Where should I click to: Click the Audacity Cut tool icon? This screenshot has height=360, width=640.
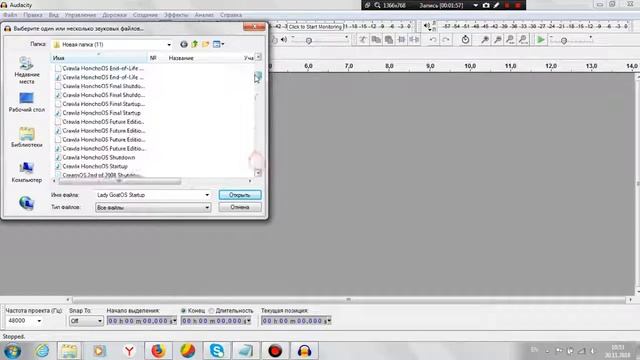(x=362, y=40)
